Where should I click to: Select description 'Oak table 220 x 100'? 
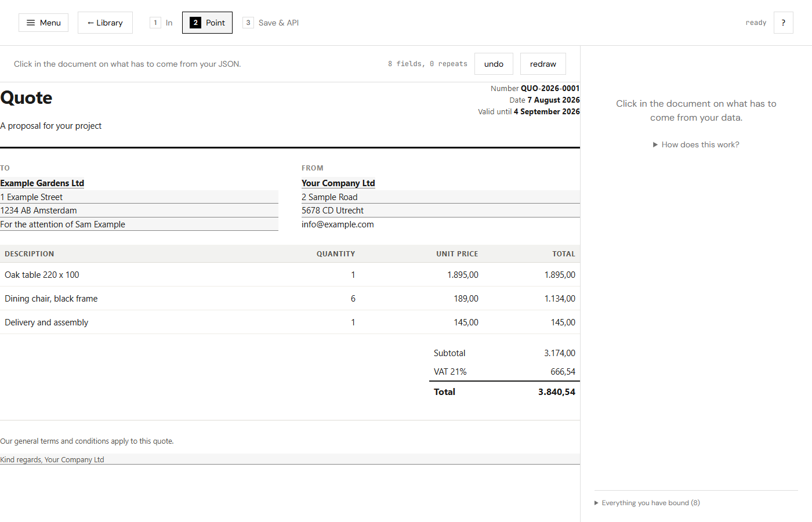[42, 275]
